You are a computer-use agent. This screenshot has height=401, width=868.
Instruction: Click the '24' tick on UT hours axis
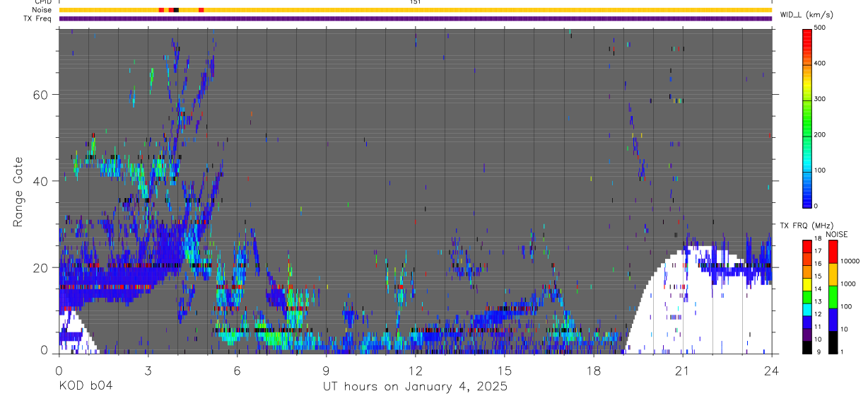point(772,371)
